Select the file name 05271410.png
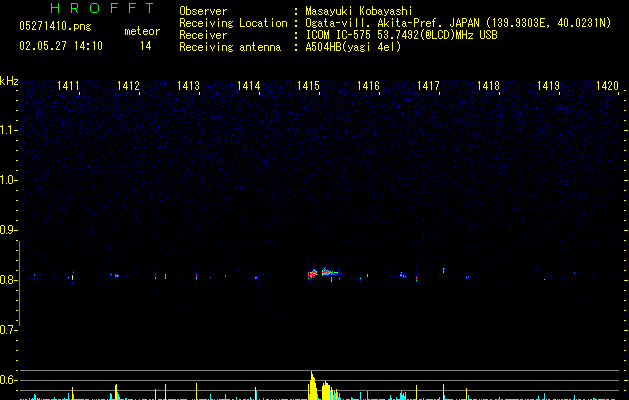The width and height of the screenshot is (629, 400). 55,27
